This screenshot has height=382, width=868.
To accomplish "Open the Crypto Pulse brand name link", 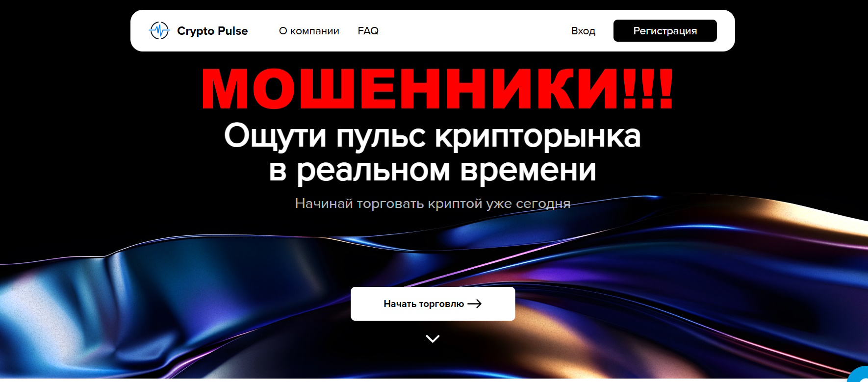I will [x=212, y=31].
